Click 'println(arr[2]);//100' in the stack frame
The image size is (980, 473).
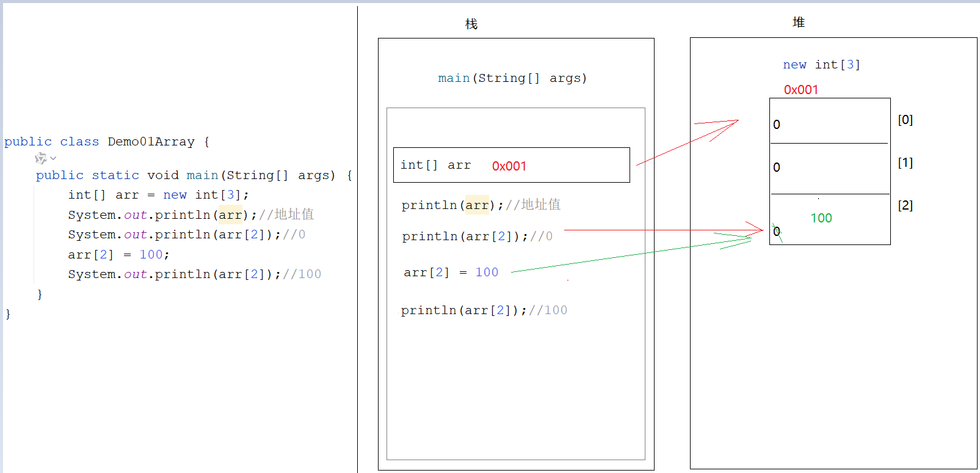coord(484,310)
